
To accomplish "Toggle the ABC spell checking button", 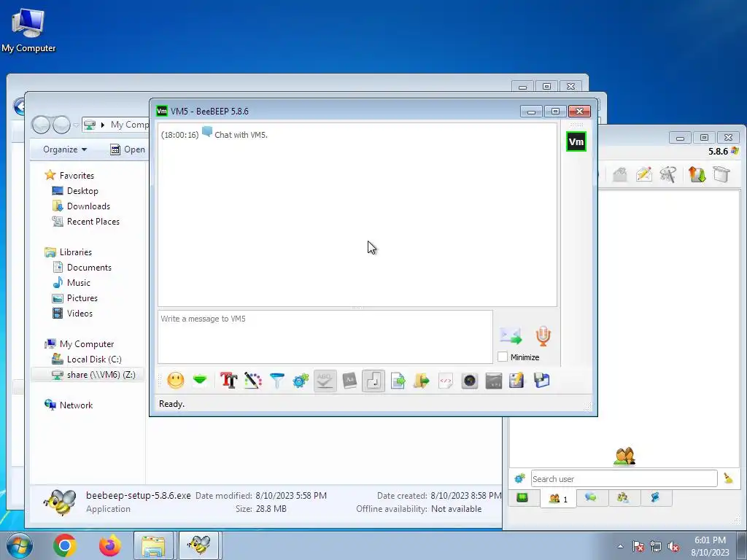I will pyautogui.click(x=325, y=381).
